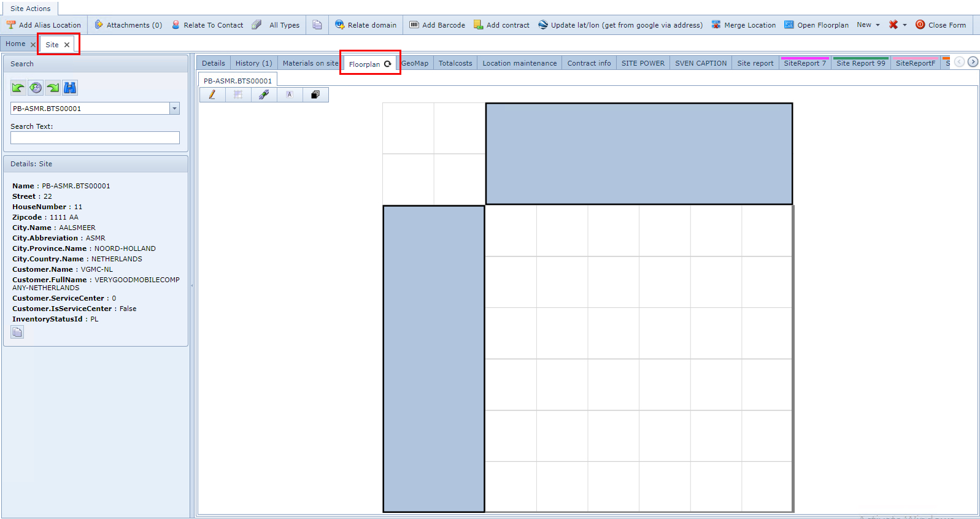Click the Search panel header
The height and width of the screenshot is (519, 980).
pyautogui.click(x=96, y=64)
